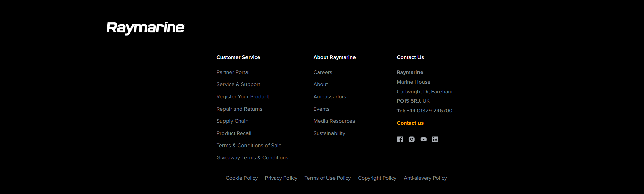Open the Raymarine LinkedIn icon
Image resolution: width=644 pixels, height=194 pixels.
coord(435,139)
